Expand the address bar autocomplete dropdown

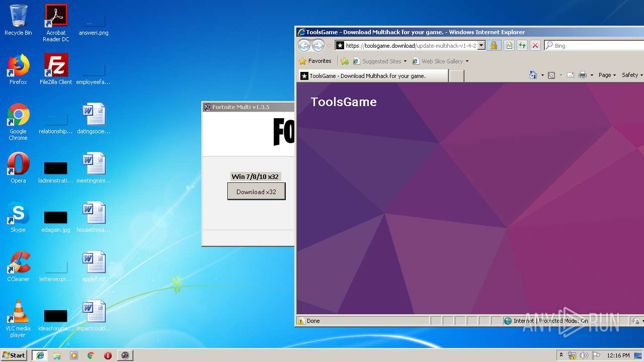tap(481, 46)
